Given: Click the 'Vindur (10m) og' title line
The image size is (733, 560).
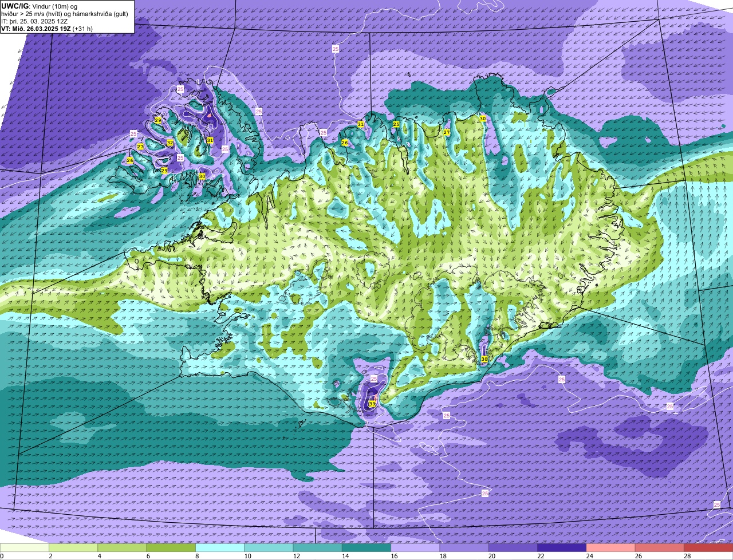Looking at the screenshot, I should [54, 6].
